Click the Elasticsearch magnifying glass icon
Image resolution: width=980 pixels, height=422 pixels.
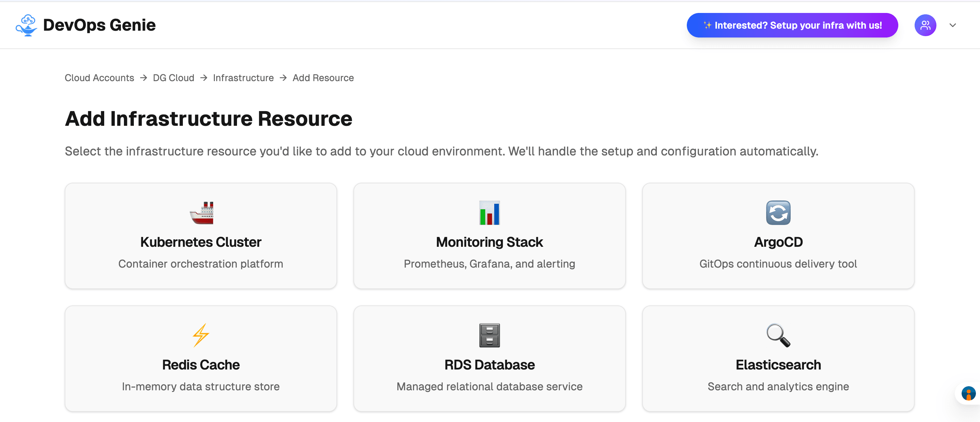778,335
